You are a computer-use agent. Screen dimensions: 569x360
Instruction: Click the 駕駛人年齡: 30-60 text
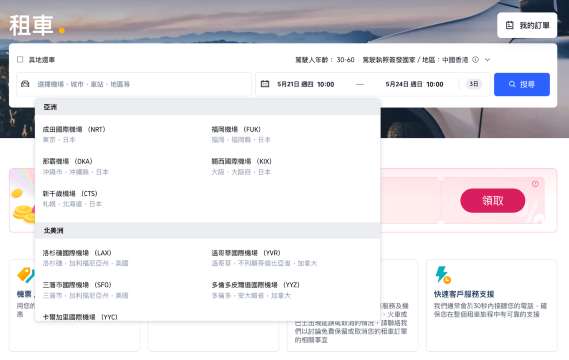coord(325,60)
